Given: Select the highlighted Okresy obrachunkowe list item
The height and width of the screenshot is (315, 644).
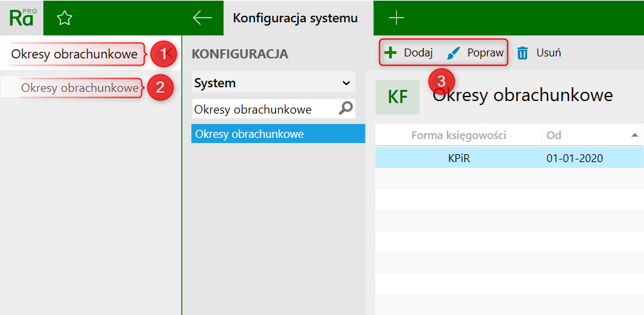Looking at the screenshot, I should click(278, 134).
